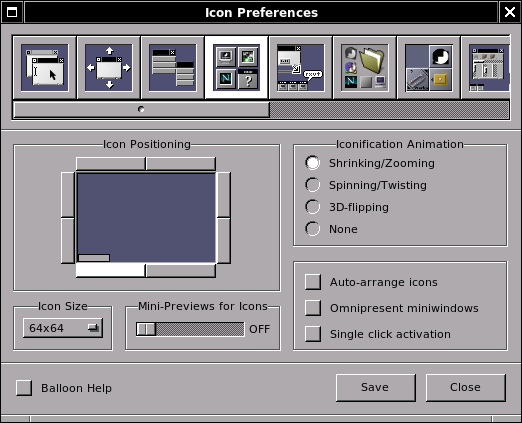The image size is (522, 423).
Task: Position icons along bottom edge starting right
Action: pyautogui.click(x=181, y=270)
